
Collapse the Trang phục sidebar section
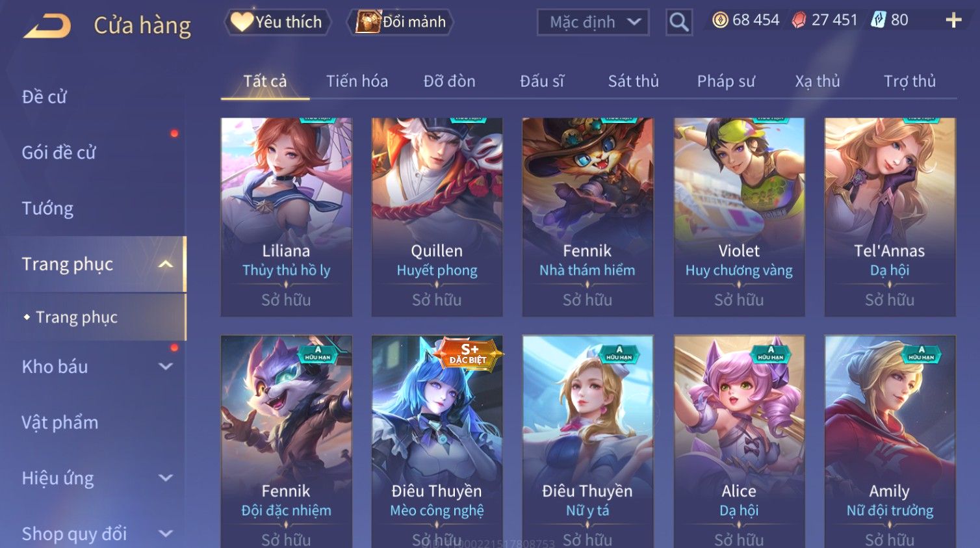coord(166,264)
